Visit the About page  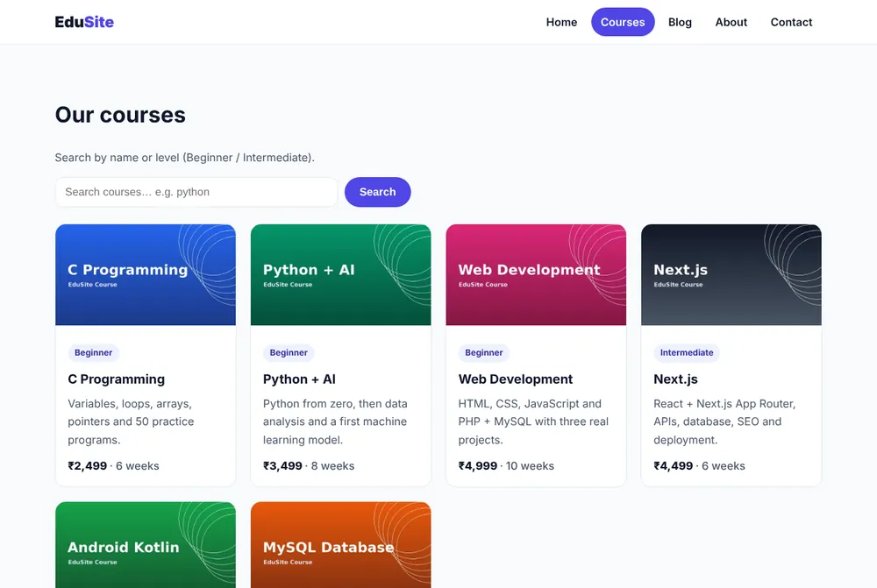tap(731, 22)
